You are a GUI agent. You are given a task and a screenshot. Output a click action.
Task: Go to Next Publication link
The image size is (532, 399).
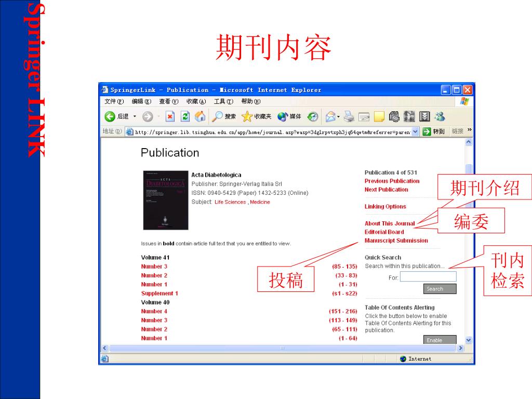tap(386, 190)
